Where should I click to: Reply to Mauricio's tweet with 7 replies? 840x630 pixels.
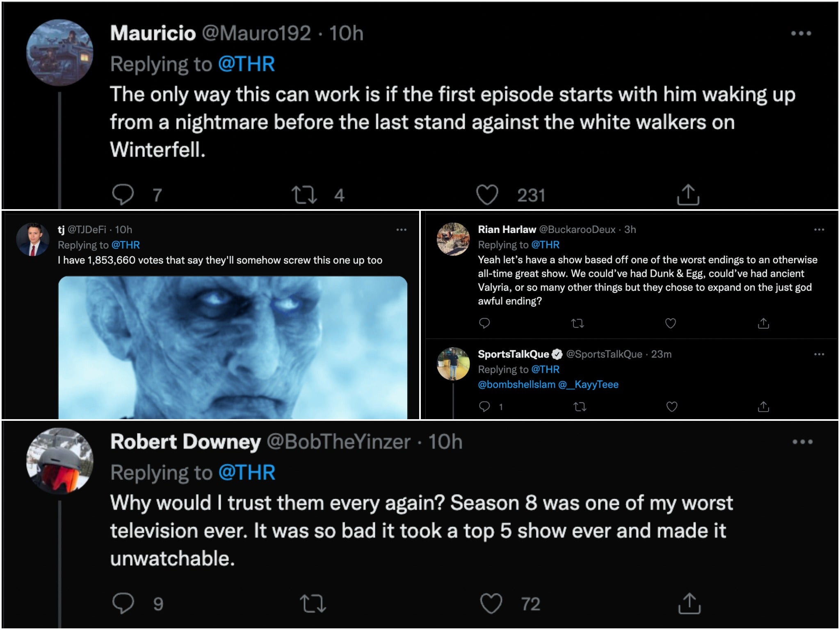[123, 194]
